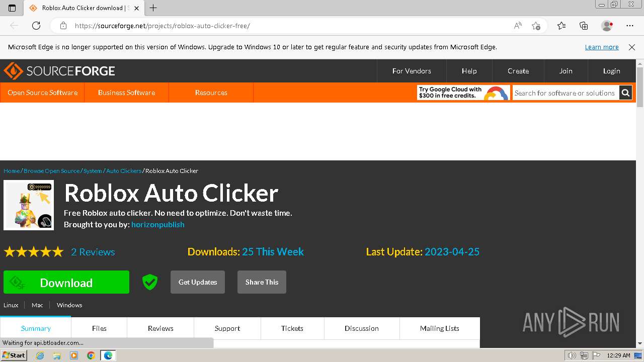Open the Help menu
Viewport: 644px width, 362px height.
tap(469, 71)
